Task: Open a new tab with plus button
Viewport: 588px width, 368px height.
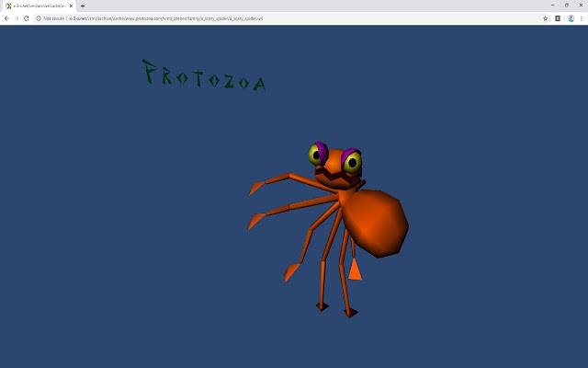Action: coord(83,6)
